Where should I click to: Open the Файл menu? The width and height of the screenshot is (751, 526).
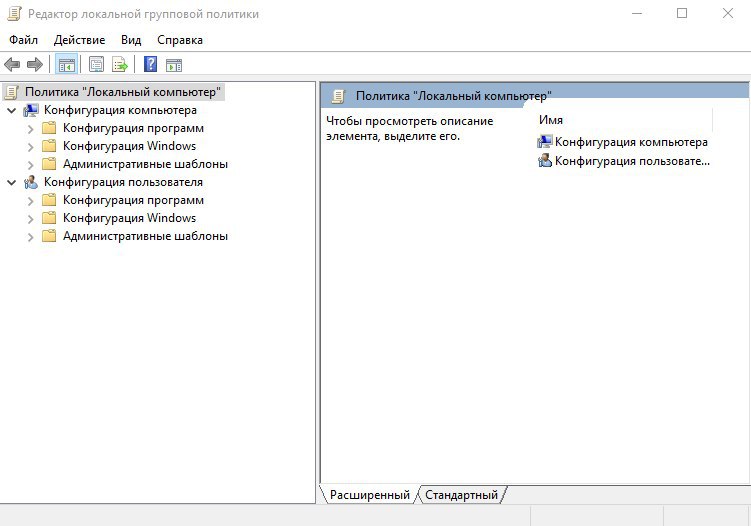pos(23,40)
